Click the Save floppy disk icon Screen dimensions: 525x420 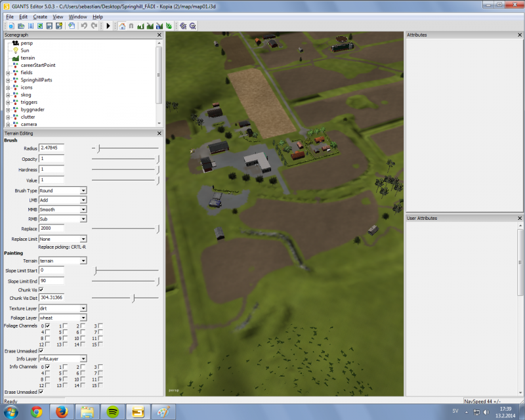point(49,26)
